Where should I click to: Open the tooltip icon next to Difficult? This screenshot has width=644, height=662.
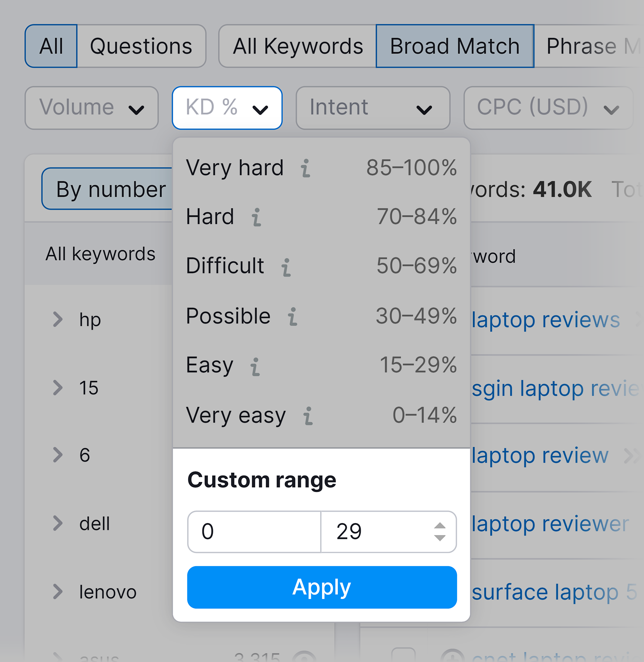point(286,267)
